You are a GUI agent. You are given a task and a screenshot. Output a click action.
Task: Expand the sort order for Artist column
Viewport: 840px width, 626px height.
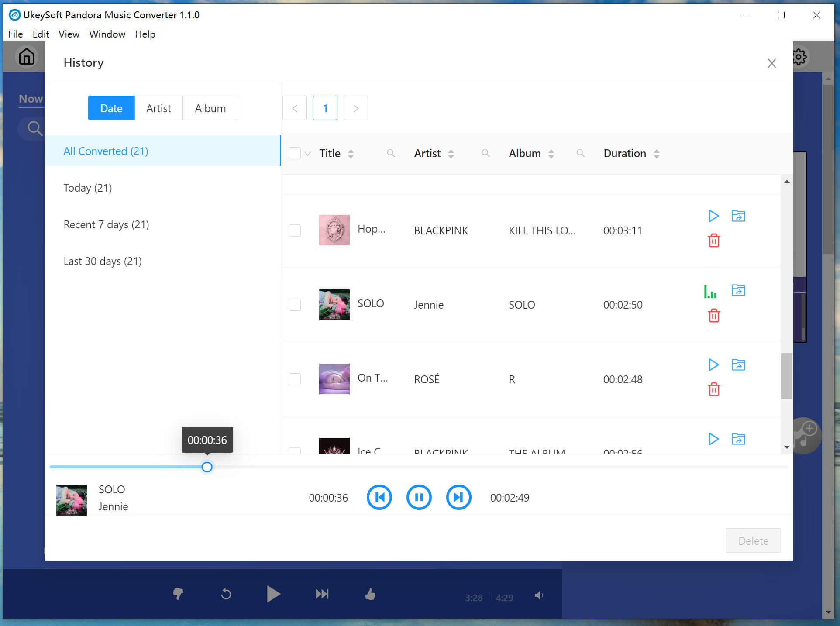click(452, 153)
